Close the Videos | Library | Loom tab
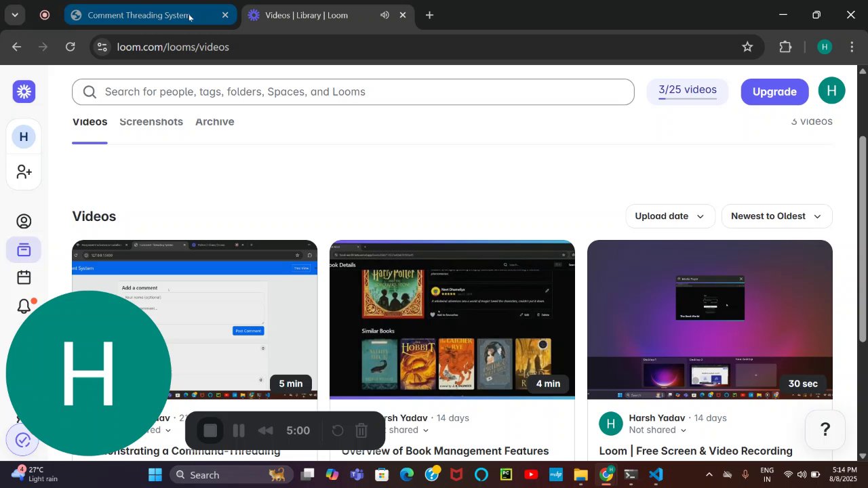The width and height of the screenshot is (868, 488). pos(403,15)
